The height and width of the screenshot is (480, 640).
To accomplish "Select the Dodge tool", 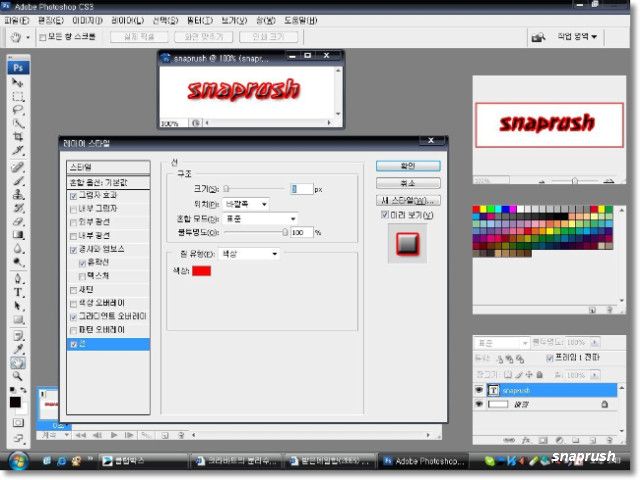I will [x=18, y=262].
